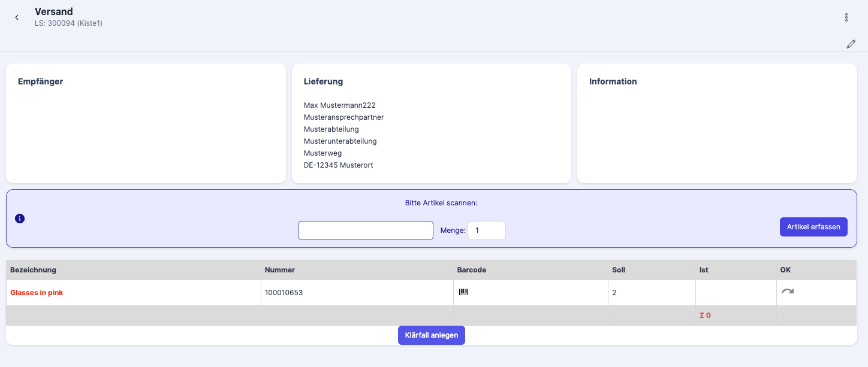Click the Nummer column header
This screenshot has height=367, width=868.
280,270
